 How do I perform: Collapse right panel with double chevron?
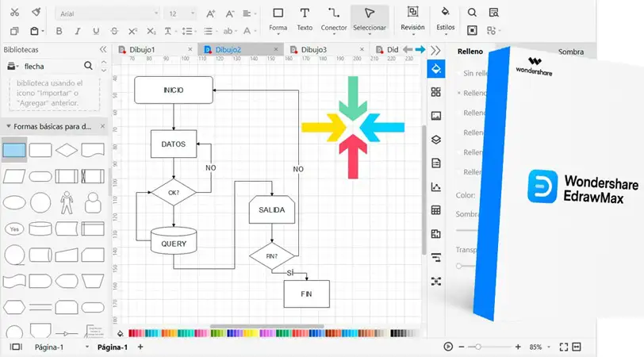435,51
